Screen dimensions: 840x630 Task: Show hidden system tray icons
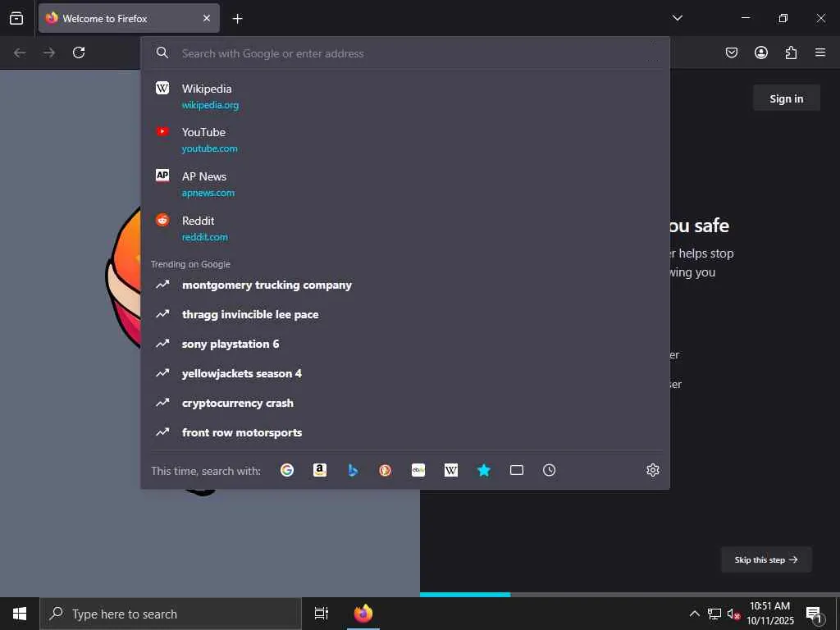694,614
